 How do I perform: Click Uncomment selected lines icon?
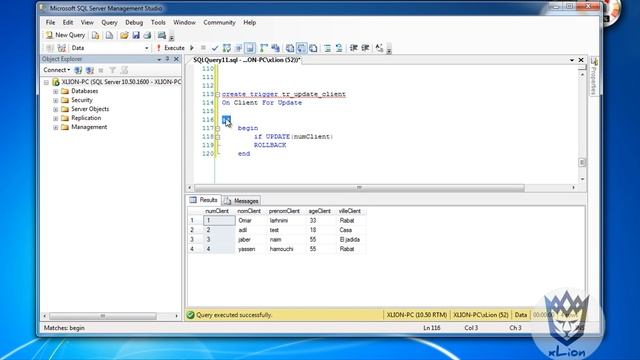click(x=339, y=48)
